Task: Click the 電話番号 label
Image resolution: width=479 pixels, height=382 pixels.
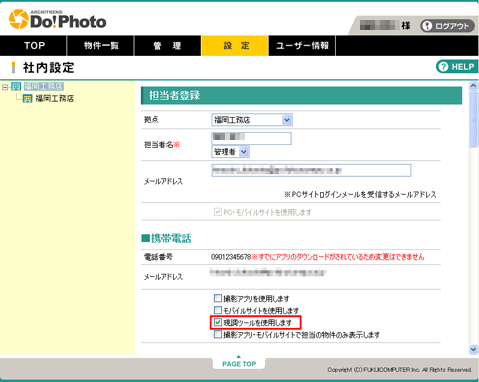Action: click(158, 257)
